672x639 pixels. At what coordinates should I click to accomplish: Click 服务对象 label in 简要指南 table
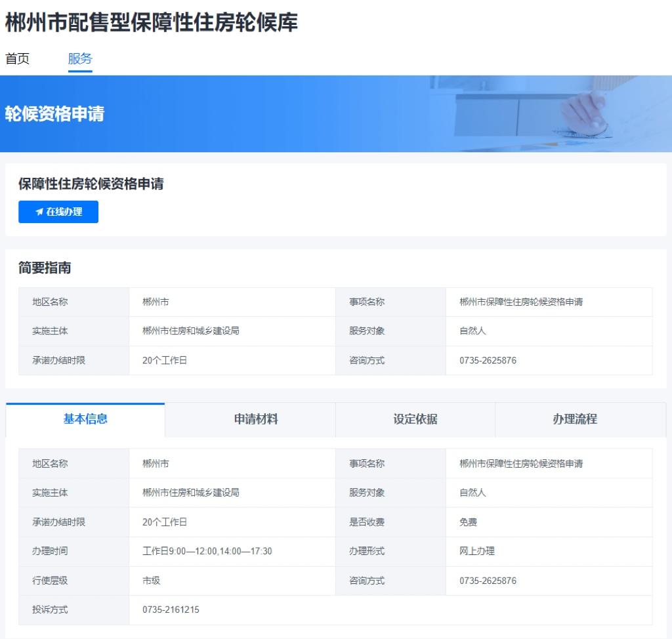(x=367, y=331)
